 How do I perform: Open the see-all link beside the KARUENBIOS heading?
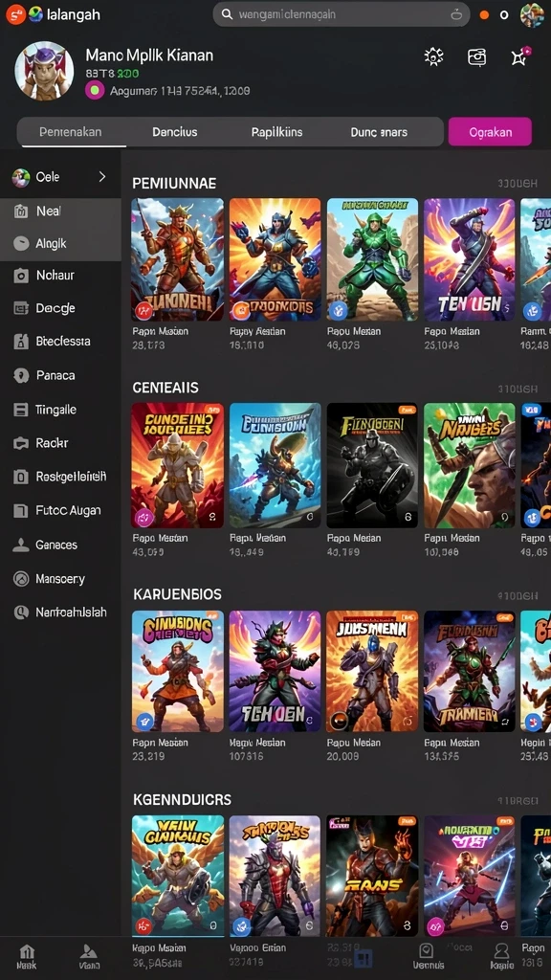point(518,595)
